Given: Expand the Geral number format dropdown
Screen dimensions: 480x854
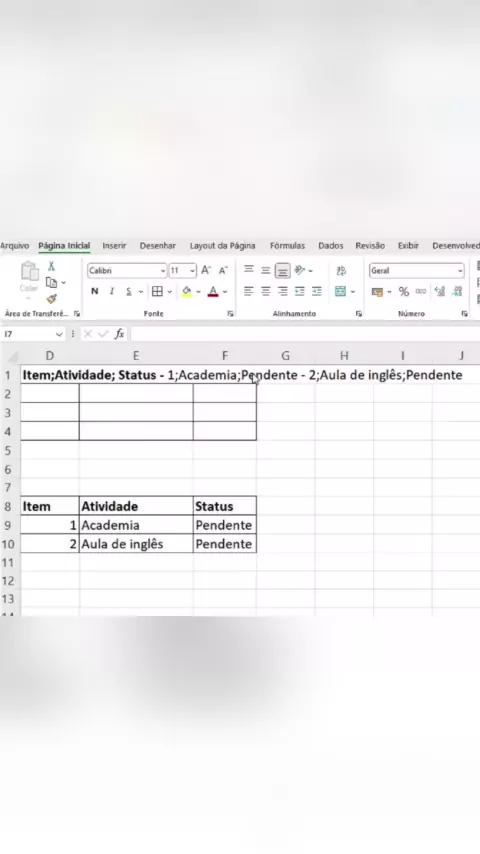Looking at the screenshot, I should [x=460, y=271].
